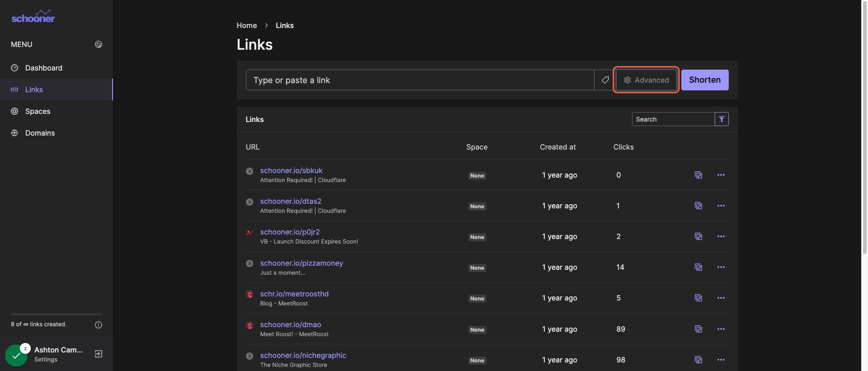Copy the schooner.io/nichegraphic link
This screenshot has height=371, width=868.
698,360
